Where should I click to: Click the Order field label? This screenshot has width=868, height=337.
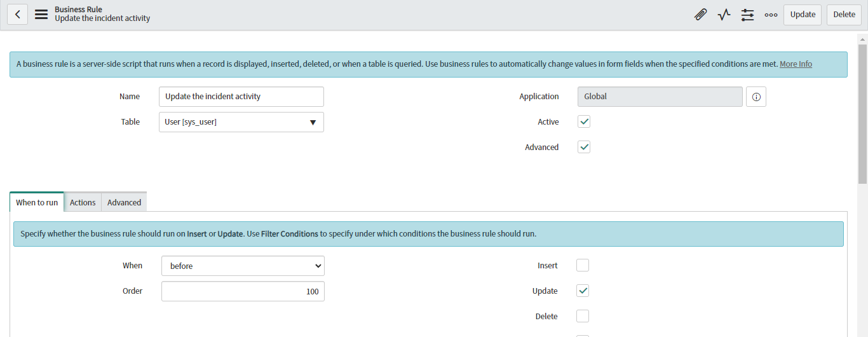[x=132, y=291]
